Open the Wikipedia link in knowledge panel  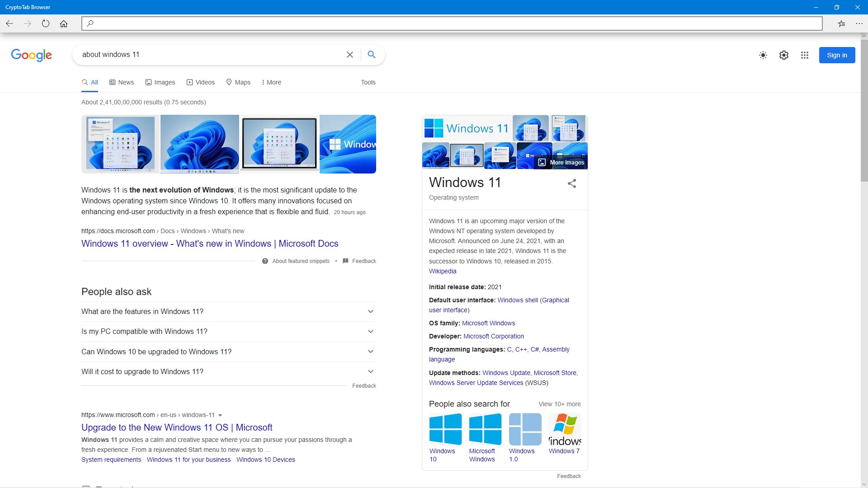(x=442, y=271)
